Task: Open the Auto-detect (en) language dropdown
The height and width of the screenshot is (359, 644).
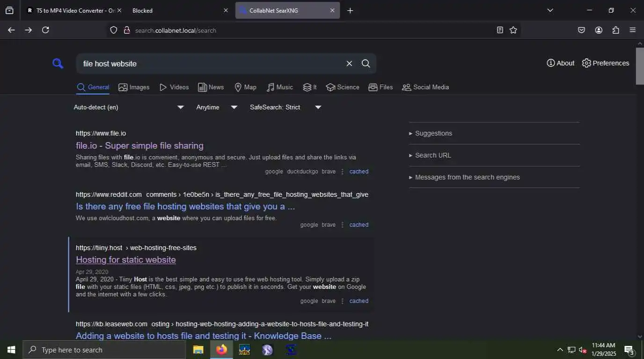Action: click(129, 107)
